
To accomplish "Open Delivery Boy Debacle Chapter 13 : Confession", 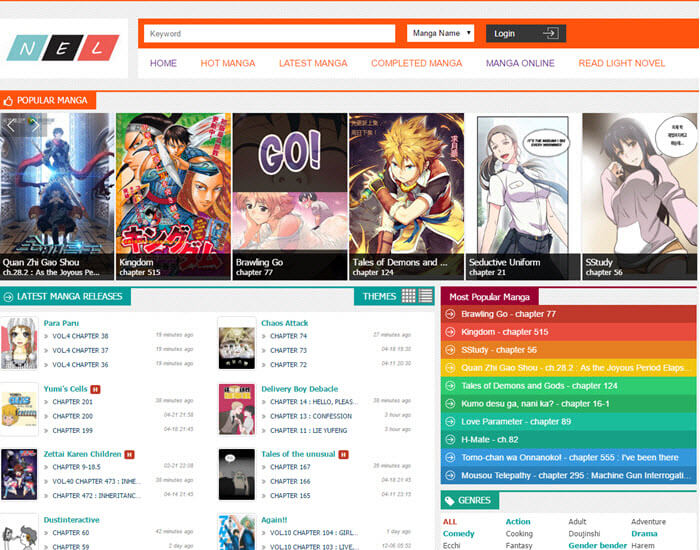I will tap(311, 417).
